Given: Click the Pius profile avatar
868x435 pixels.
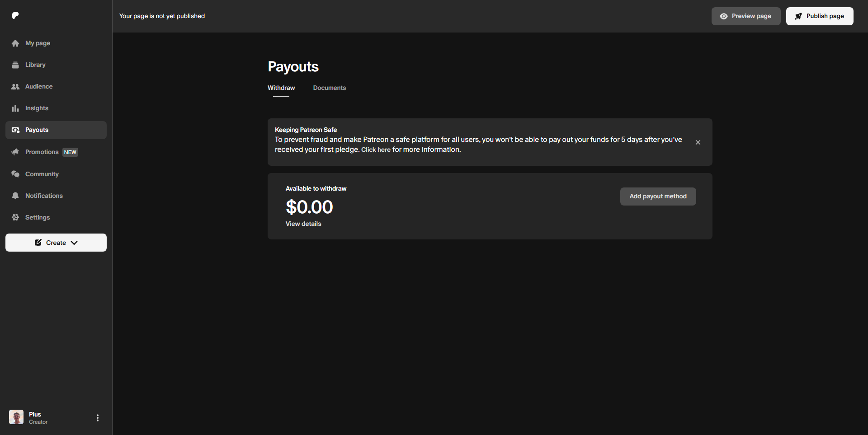Looking at the screenshot, I should pos(16,417).
